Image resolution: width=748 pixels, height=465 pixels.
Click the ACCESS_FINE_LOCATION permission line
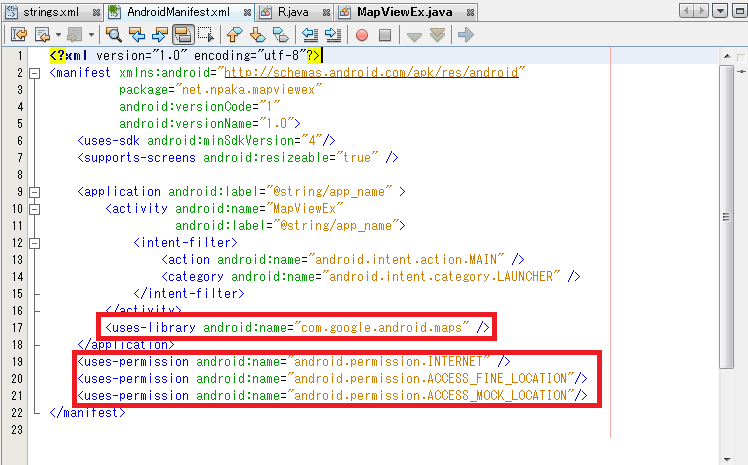point(332,378)
